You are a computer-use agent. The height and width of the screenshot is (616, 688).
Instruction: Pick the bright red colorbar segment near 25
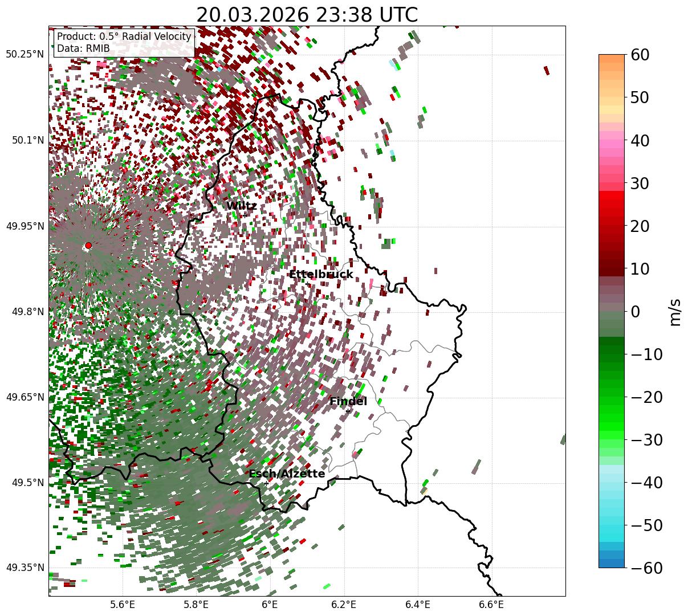coord(612,204)
